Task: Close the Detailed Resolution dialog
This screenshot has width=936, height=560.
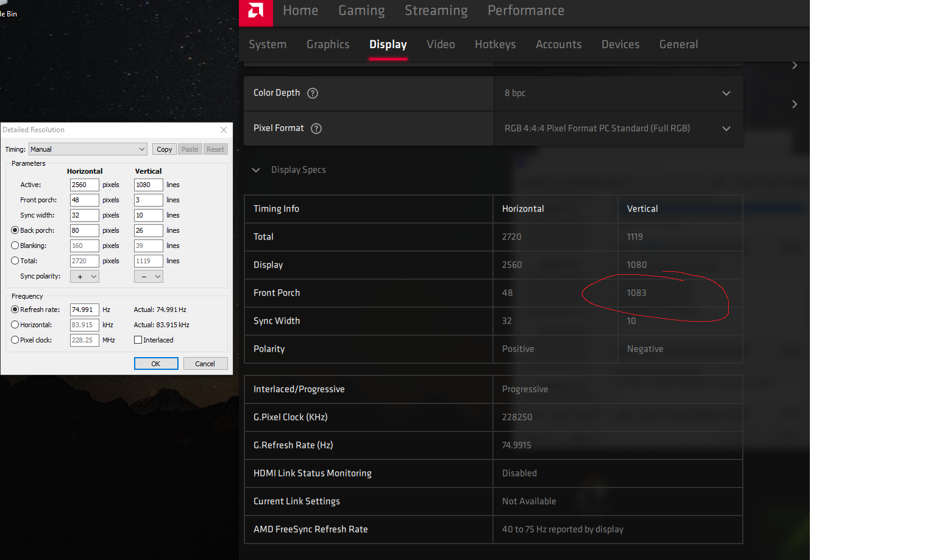Action: click(x=224, y=130)
